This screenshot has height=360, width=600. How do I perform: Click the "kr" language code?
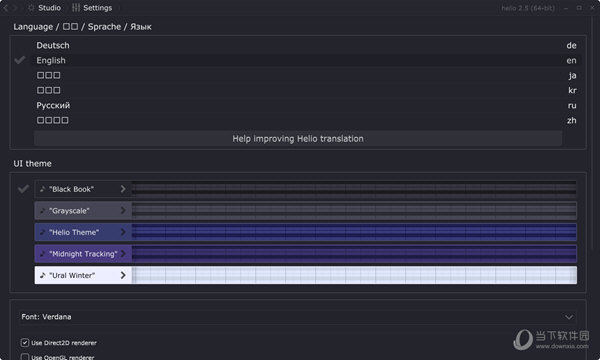(x=572, y=90)
